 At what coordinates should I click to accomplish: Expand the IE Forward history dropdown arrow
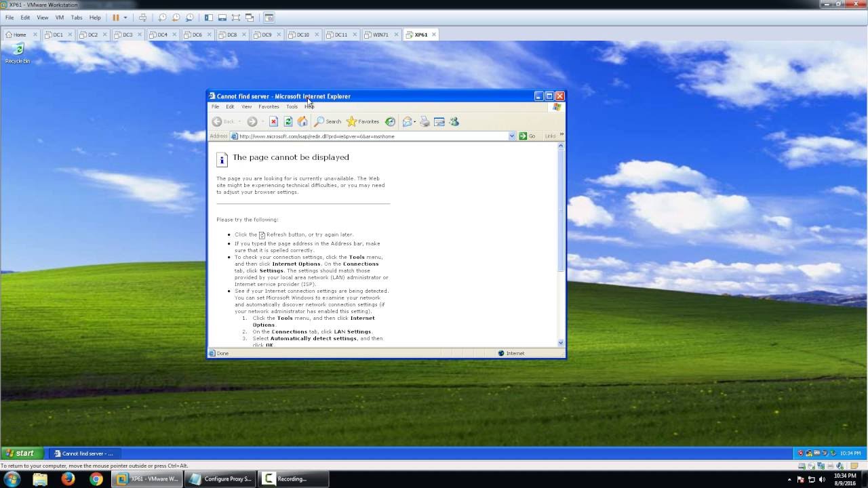click(x=262, y=121)
